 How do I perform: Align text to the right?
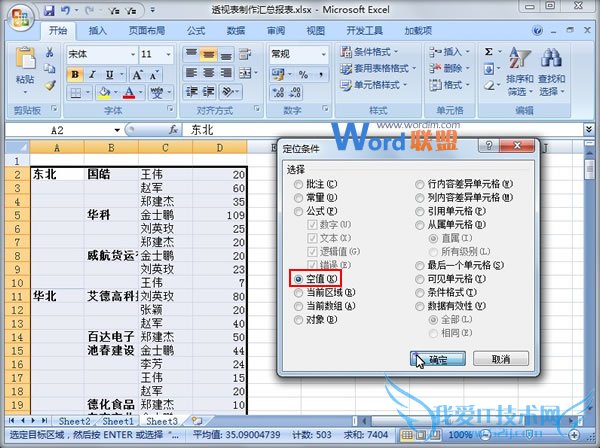point(226,73)
